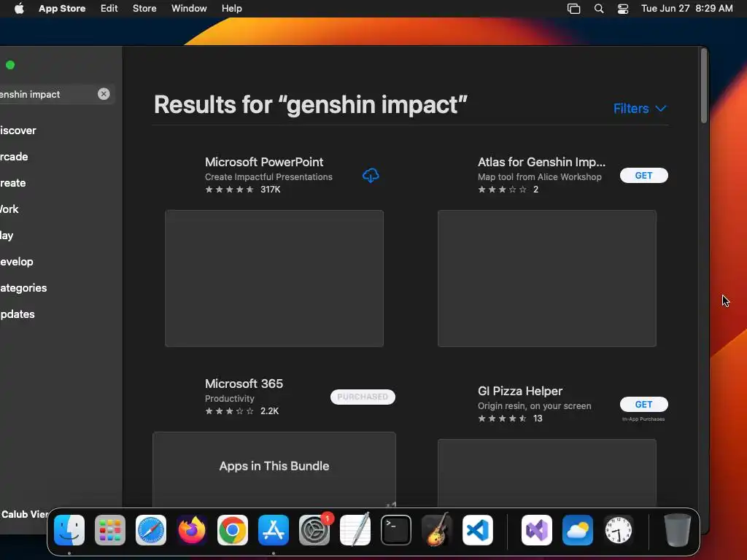
Task: Open Stage Manager from menu bar
Action: click(573, 9)
